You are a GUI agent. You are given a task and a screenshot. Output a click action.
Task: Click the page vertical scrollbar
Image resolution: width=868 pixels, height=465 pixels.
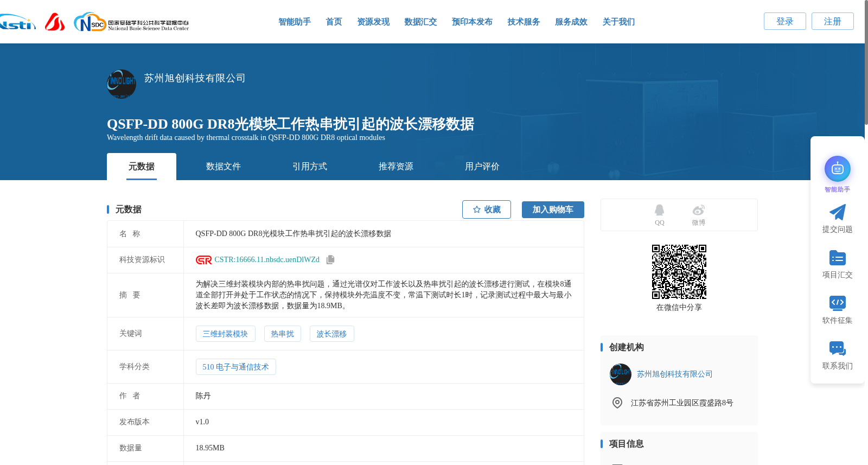866,62
